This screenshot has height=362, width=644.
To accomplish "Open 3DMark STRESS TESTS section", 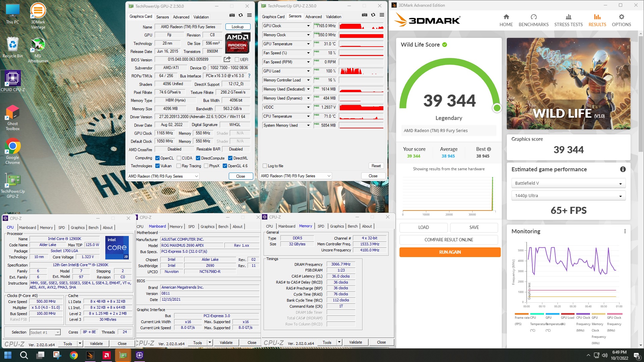I will [569, 20].
